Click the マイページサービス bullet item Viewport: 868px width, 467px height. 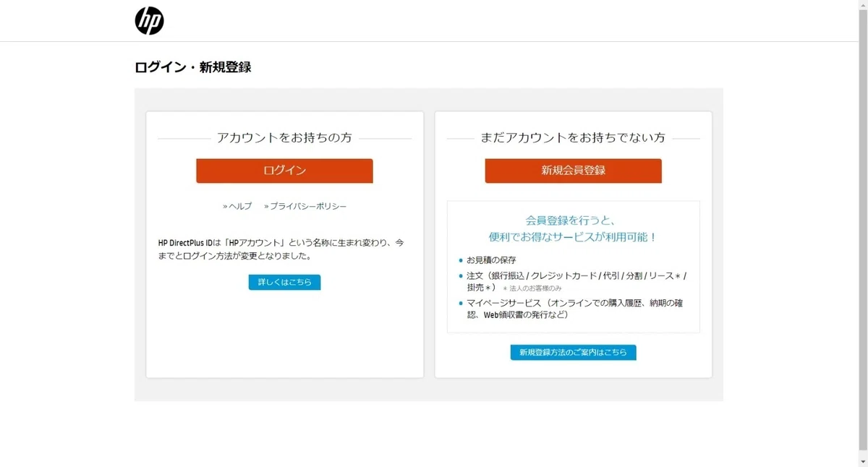click(x=574, y=309)
